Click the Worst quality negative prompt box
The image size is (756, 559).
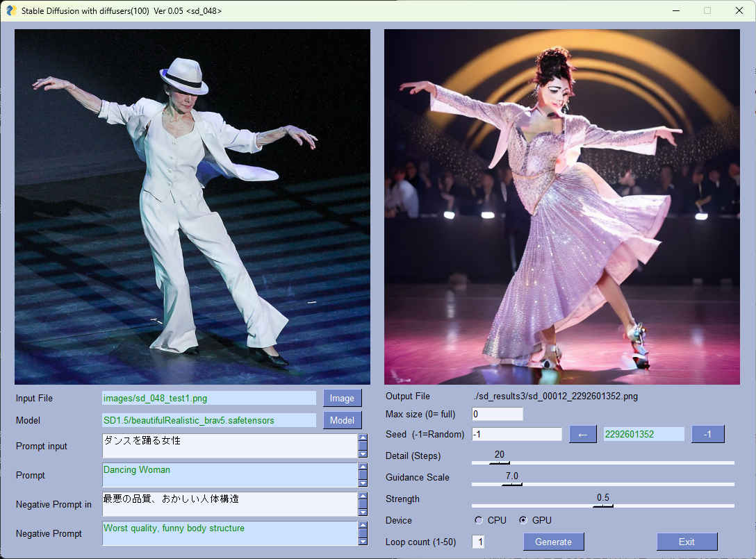pos(230,533)
